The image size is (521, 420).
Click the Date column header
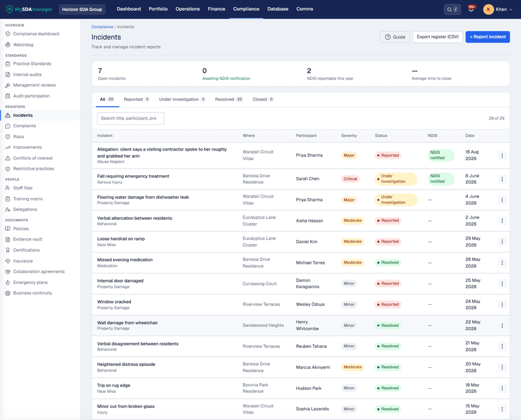(x=469, y=136)
